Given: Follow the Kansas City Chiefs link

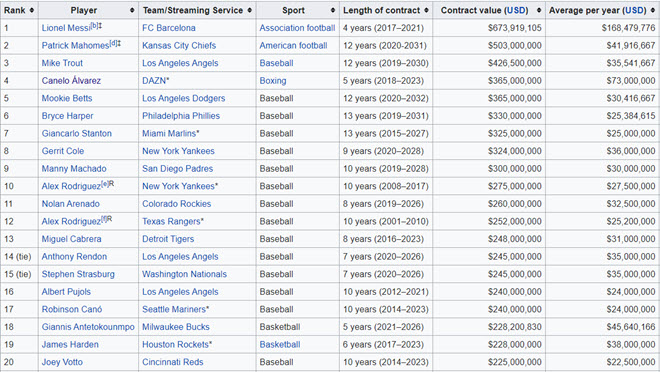Looking at the screenshot, I should 179,45.
